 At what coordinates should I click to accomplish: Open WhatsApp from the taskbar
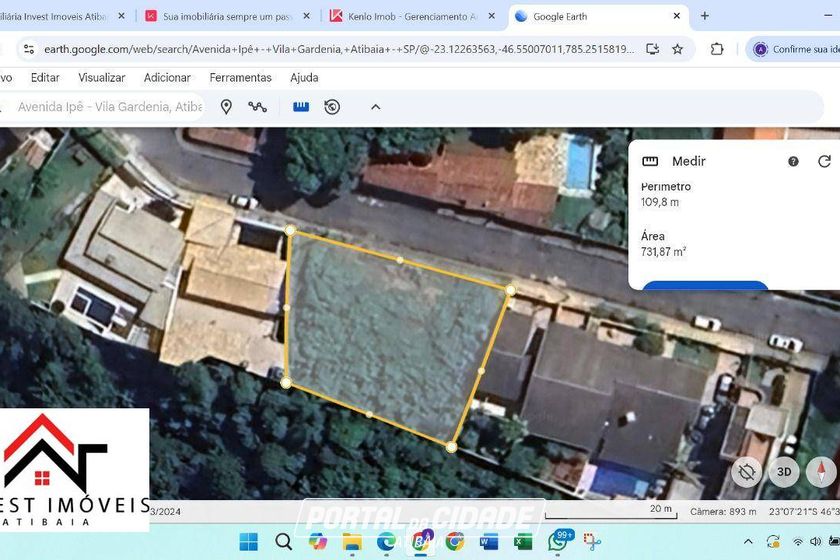coord(558,541)
